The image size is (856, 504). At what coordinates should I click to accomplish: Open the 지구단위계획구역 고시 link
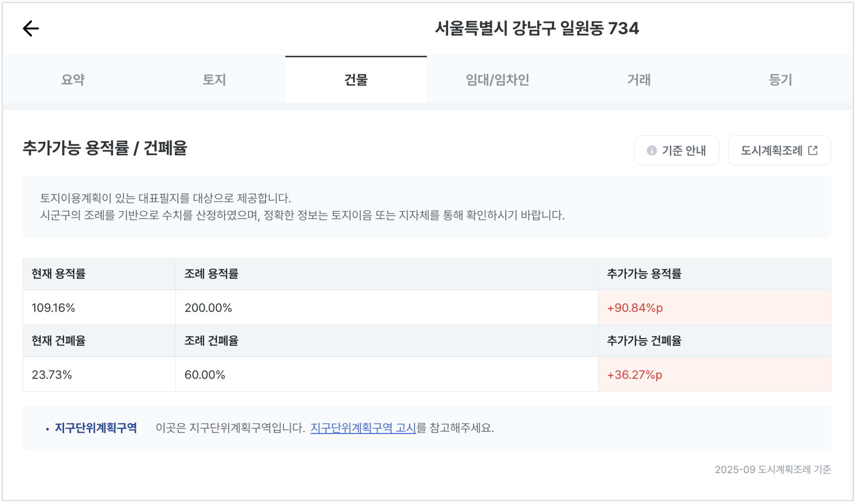coord(363,428)
